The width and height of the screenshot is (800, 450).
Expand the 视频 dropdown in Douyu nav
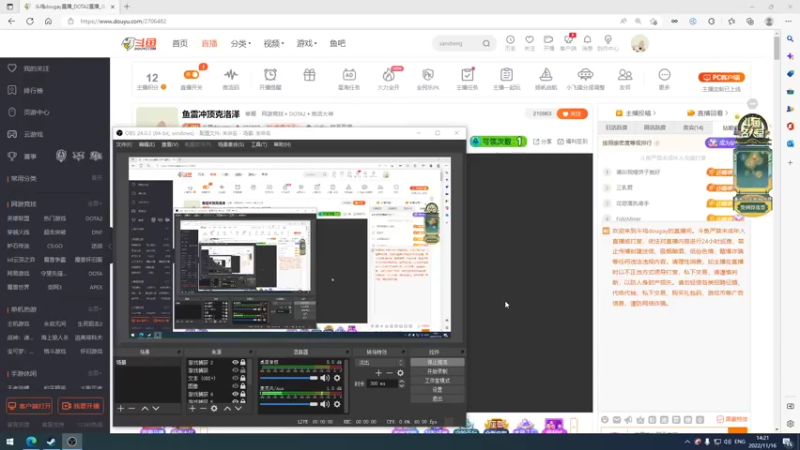[273, 43]
